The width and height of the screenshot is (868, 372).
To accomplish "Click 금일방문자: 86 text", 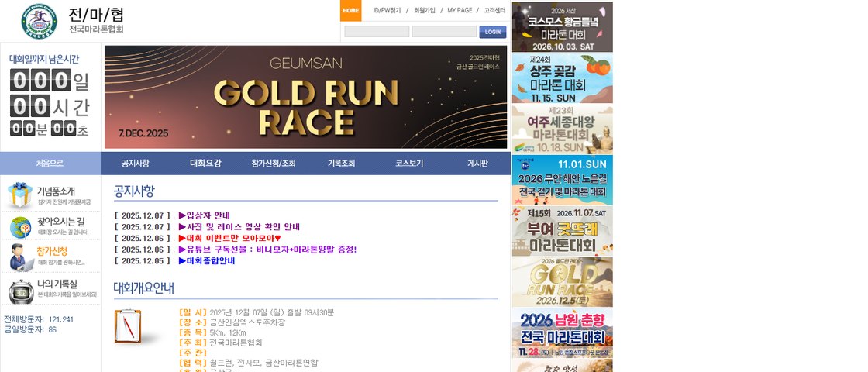I will 30,329.
